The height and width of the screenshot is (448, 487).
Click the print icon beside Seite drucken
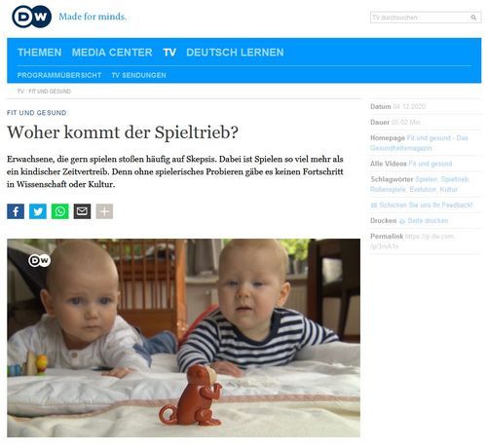click(402, 221)
